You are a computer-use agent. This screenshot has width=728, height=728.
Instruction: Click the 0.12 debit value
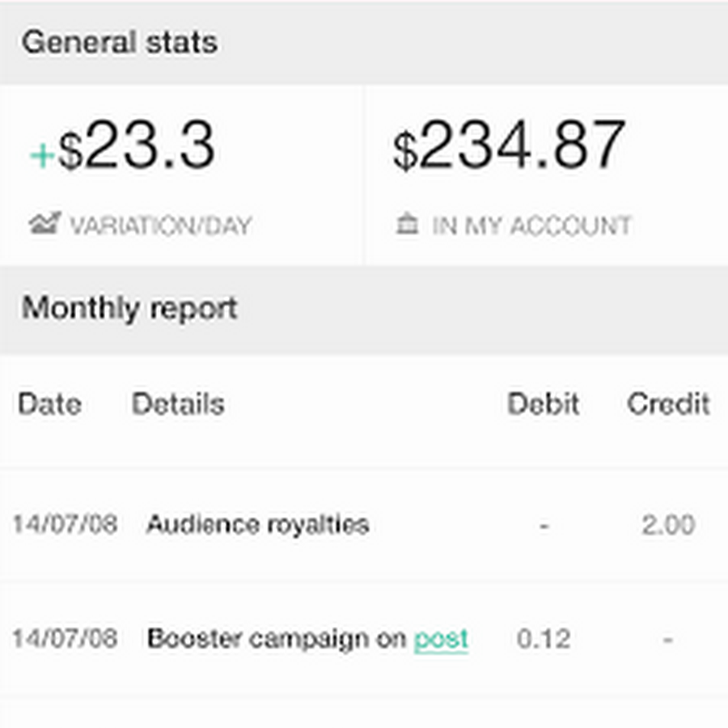coord(543,639)
